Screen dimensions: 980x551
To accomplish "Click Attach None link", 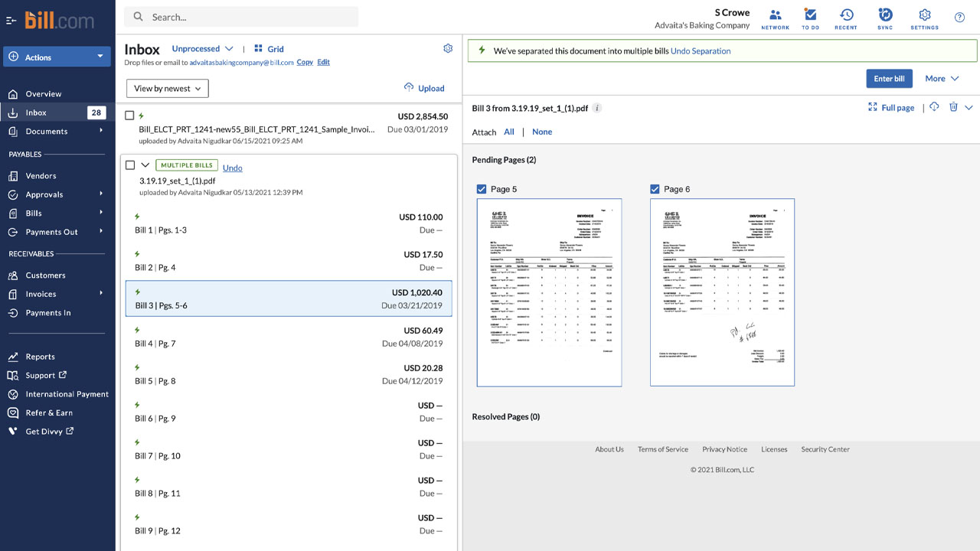I will (542, 132).
